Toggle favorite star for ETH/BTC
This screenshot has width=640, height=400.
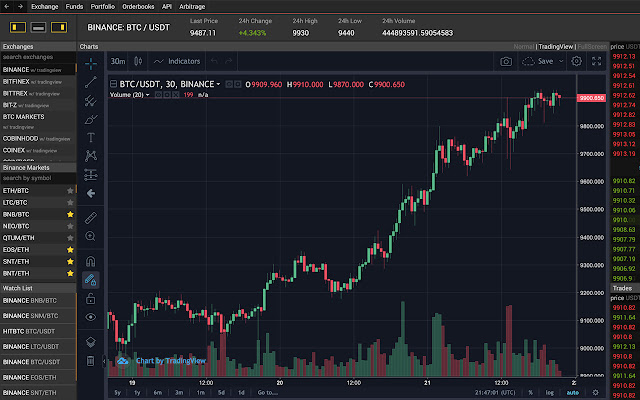coord(70,190)
